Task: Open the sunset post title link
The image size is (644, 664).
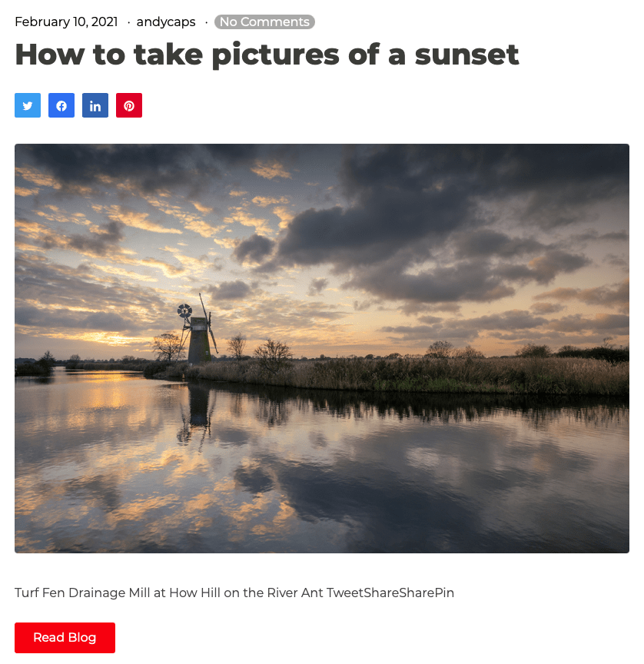Action: 267,55
